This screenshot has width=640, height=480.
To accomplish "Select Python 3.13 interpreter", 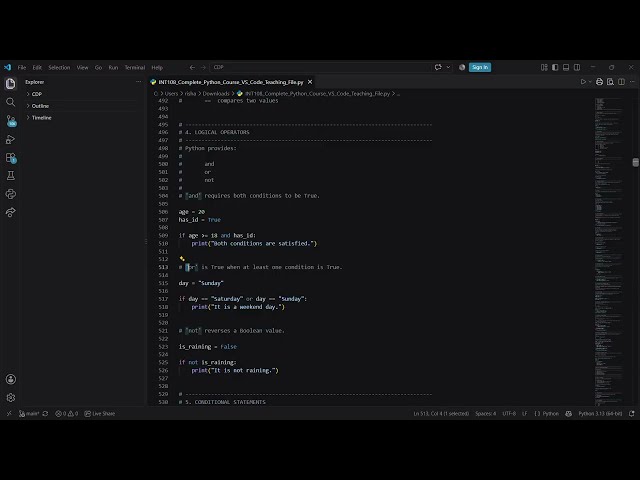I will [x=600, y=413].
